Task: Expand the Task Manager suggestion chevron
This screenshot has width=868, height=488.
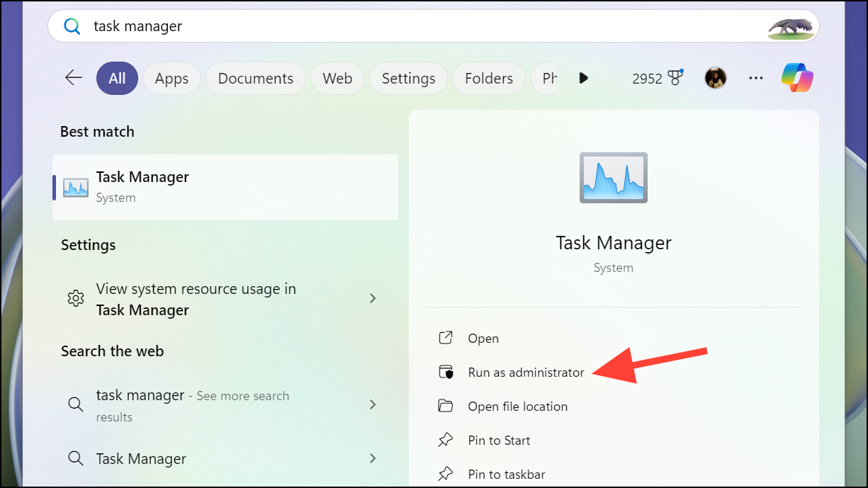Action: click(x=373, y=458)
